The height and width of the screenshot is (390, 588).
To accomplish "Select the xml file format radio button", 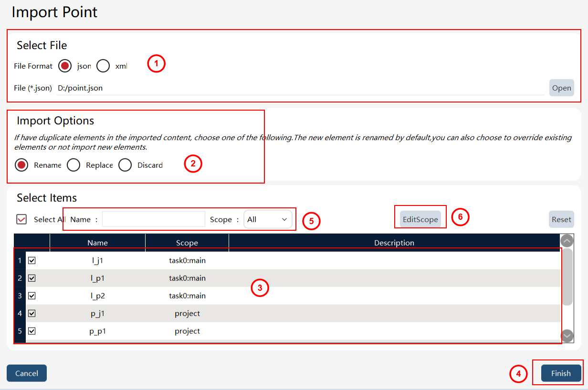I will tap(103, 66).
